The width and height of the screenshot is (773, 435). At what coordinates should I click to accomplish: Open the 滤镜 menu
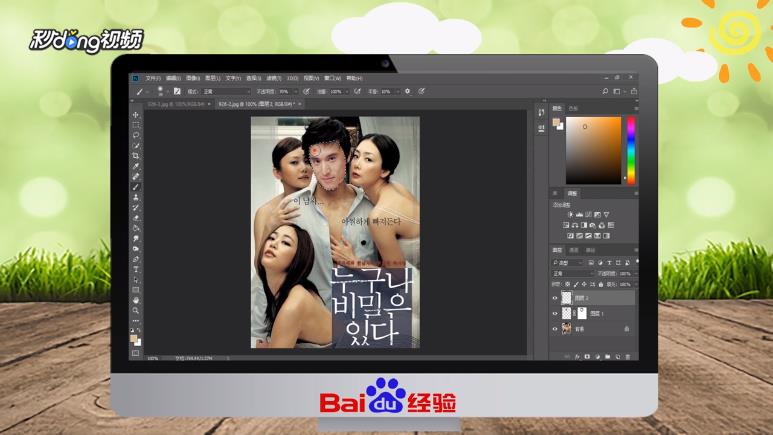point(274,78)
